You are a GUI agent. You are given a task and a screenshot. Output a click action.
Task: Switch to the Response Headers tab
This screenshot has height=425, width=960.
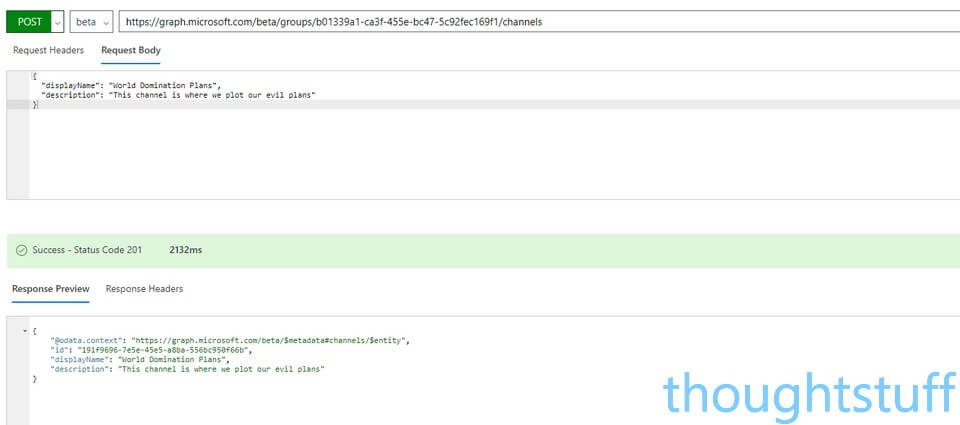tap(144, 288)
